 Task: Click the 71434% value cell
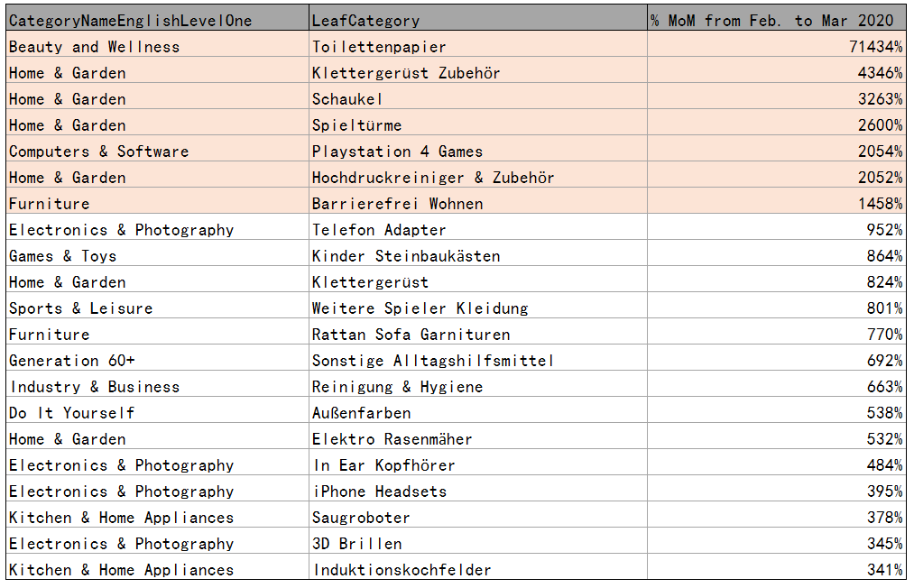pyautogui.click(x=873, y=47)
